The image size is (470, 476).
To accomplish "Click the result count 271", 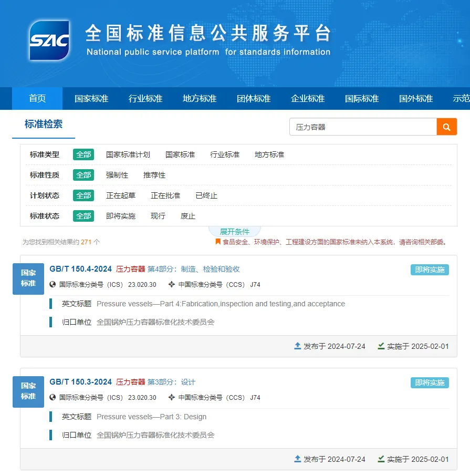I will coord(86,242).
